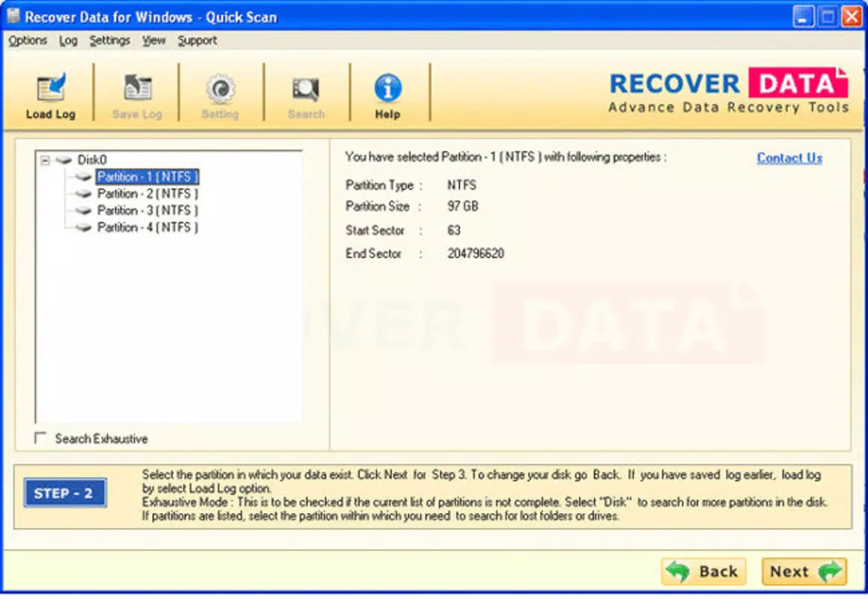Click drive icon beside Partition - 2
This screenshot has height=599, width=868.
tap(83, 194)
